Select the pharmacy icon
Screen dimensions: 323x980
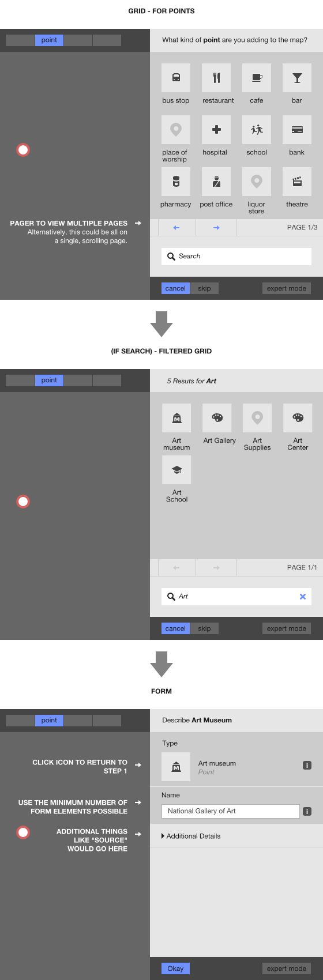[176, 182]
